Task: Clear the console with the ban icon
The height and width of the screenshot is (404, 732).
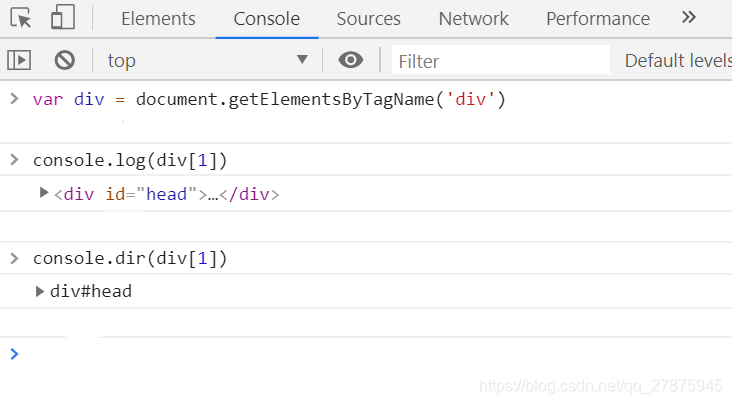Action: pos(64,60)
